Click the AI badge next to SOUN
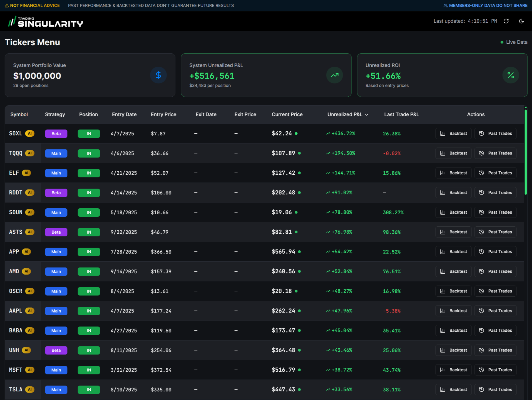Screen dimensions: 532x400 coord(30,212)
